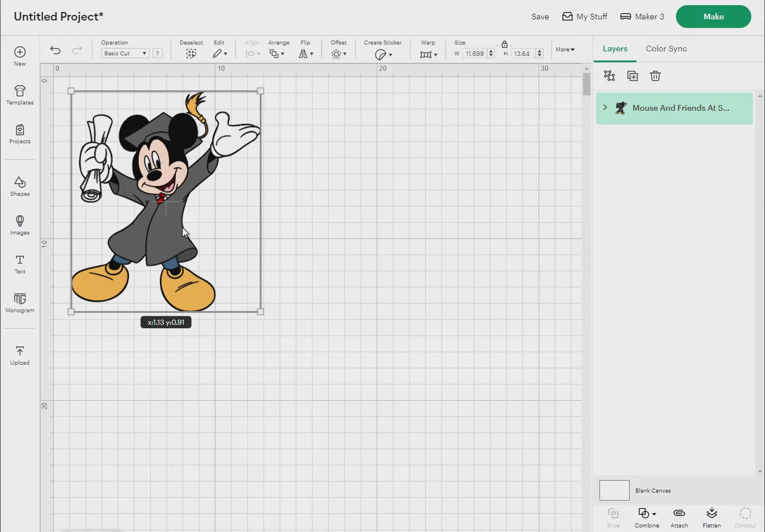Click the Deselect icon
The width and height of the screenshot is (765, 532).
[191, 54]
